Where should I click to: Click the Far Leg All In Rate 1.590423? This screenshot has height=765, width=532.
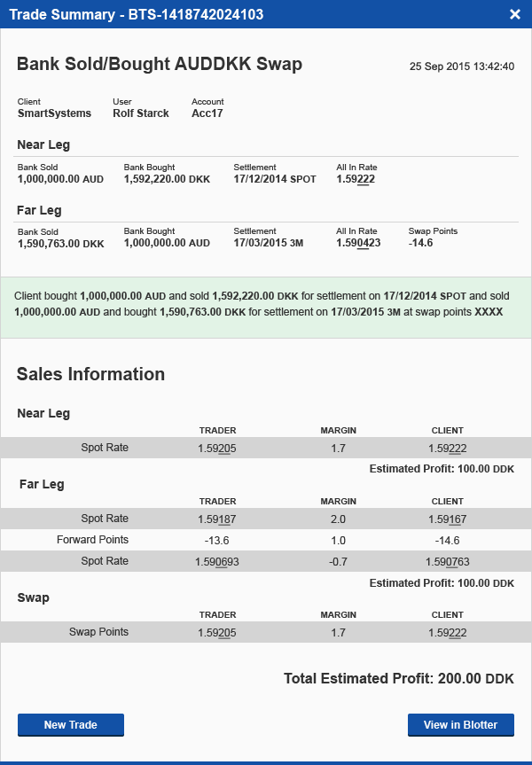(358, 243)
